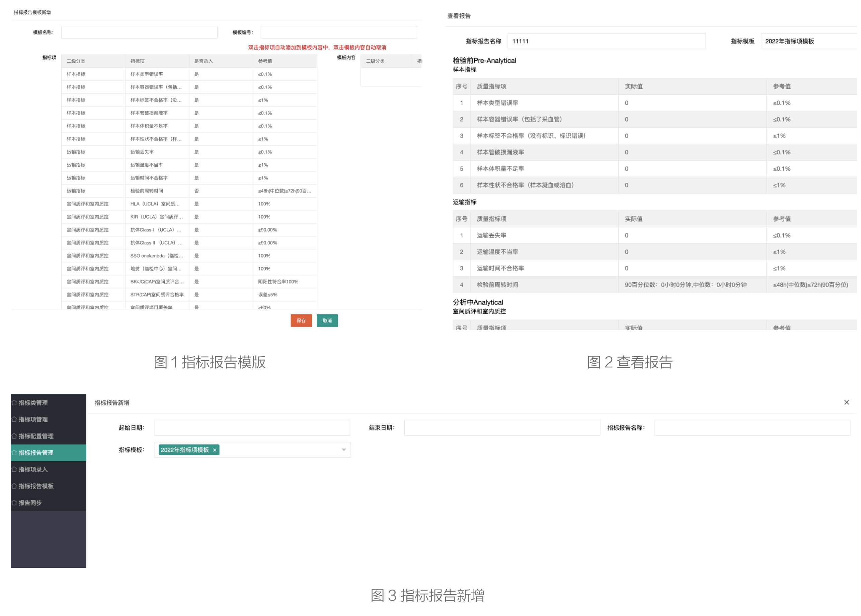Open 指标报告管理 in the sidebar
861x616 pixels.
click(x=48, y=453)
